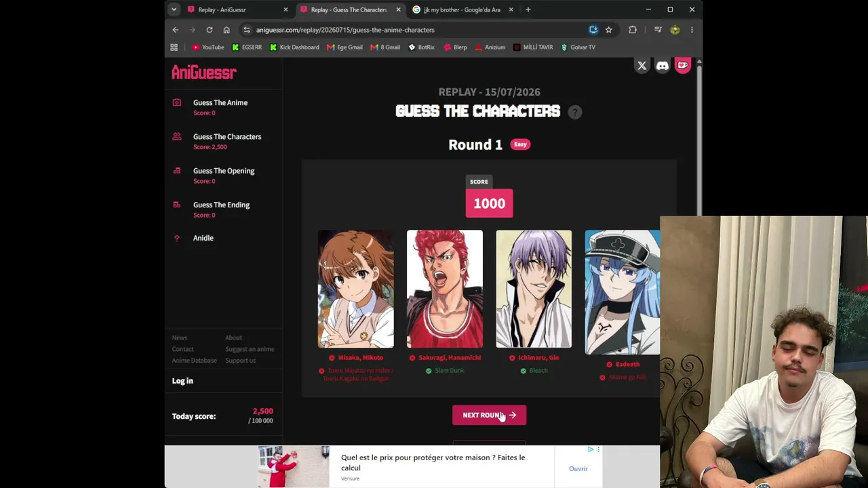
Task: Open the EGSERR bookmark
Action: pyautogui.click(x=247, y=47)
